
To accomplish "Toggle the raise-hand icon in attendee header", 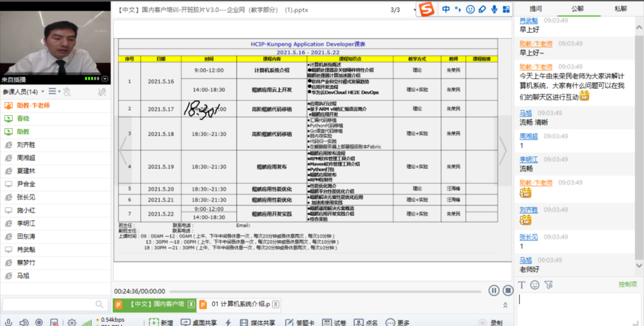I will click(x=67, y=91).
